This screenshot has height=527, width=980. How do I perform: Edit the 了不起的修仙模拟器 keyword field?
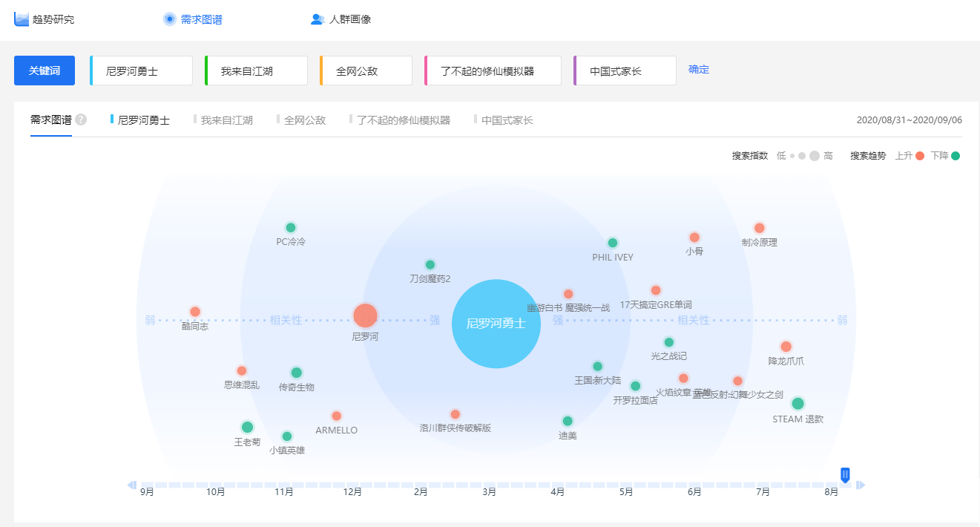pyautogui.click(x=493, y=71)
